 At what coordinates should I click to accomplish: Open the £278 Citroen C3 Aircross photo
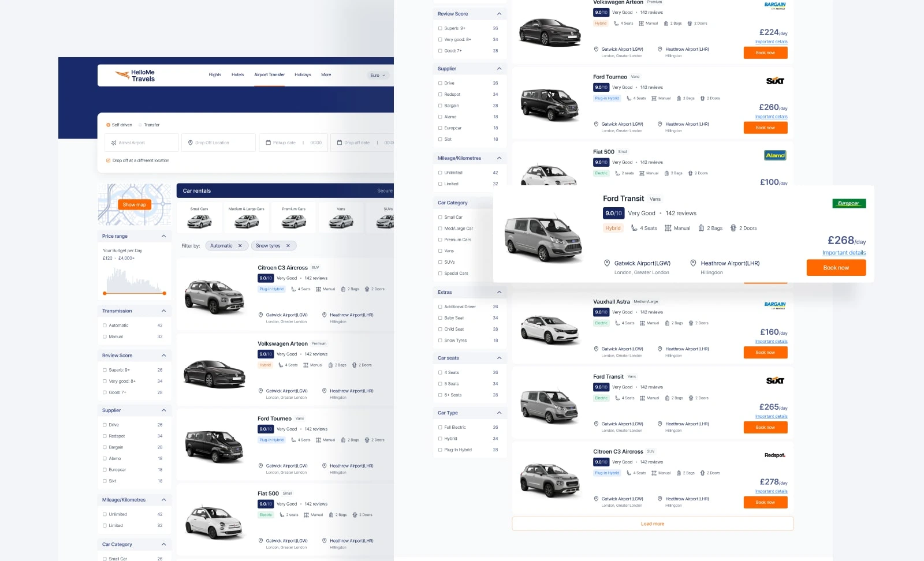click(549, 479)
